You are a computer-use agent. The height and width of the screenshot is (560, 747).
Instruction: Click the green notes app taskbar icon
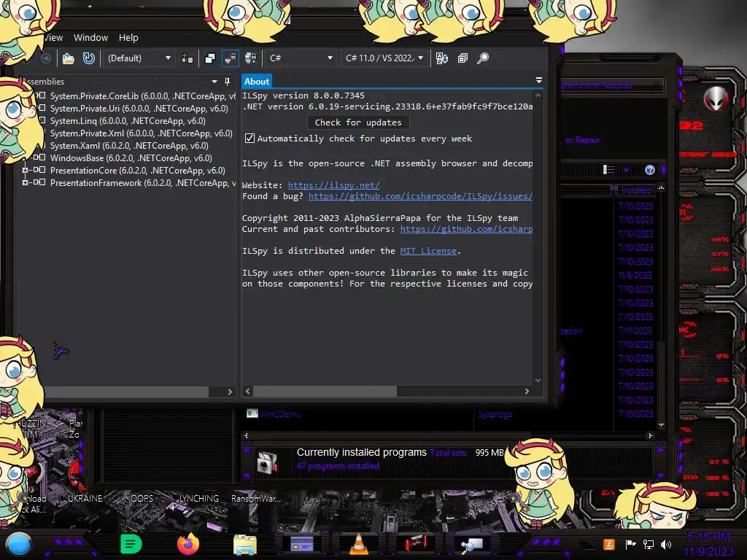[x=131, y=544]
